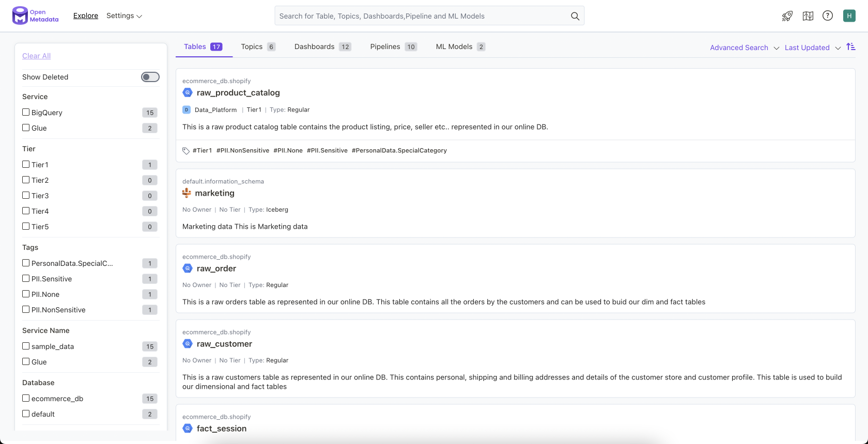Click BigQuery icon next to raw_customer
868x444 pixels.
[x=188, y=344]
